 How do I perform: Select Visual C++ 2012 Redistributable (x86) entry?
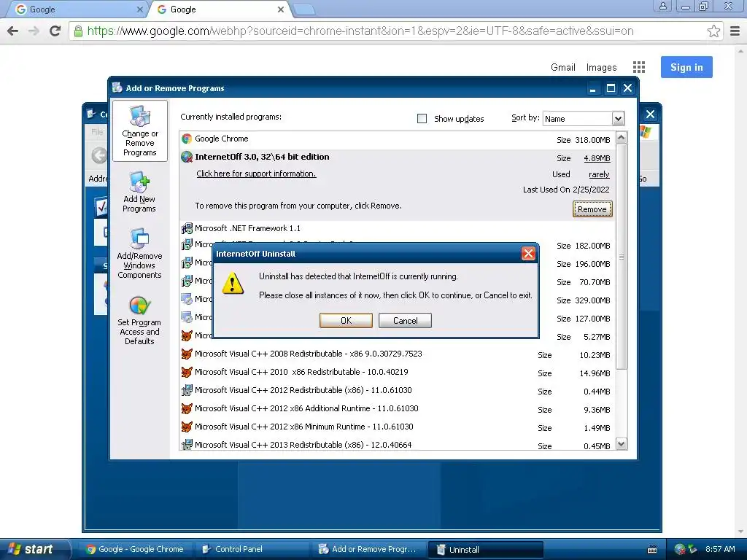point(398,391)
